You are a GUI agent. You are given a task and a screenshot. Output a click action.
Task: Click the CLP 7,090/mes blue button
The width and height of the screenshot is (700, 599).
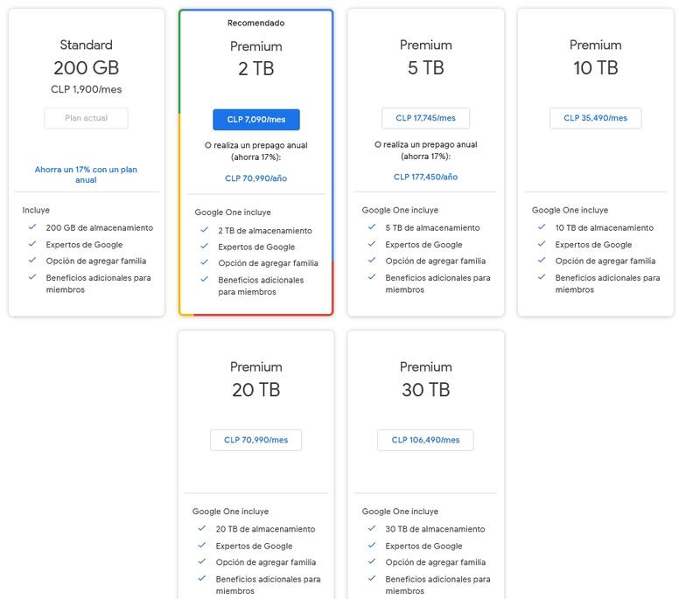click(255, 119)
